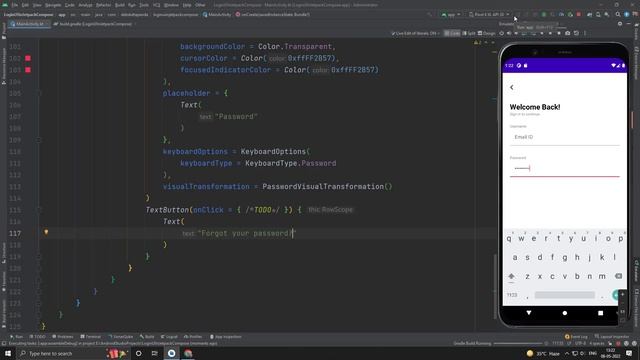This screenshot has height=360, width=640.
Task: Tap the Android recents square button
Action: 600,313
